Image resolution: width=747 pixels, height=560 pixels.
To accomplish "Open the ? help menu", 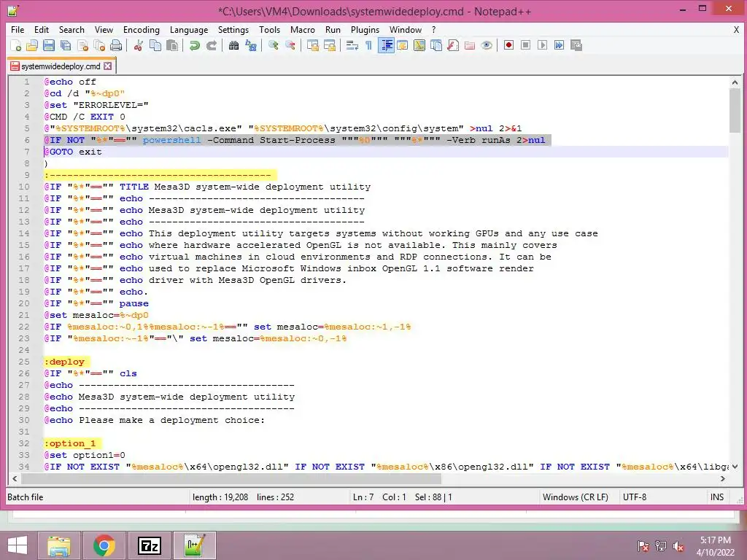I will tap(433, 29).
